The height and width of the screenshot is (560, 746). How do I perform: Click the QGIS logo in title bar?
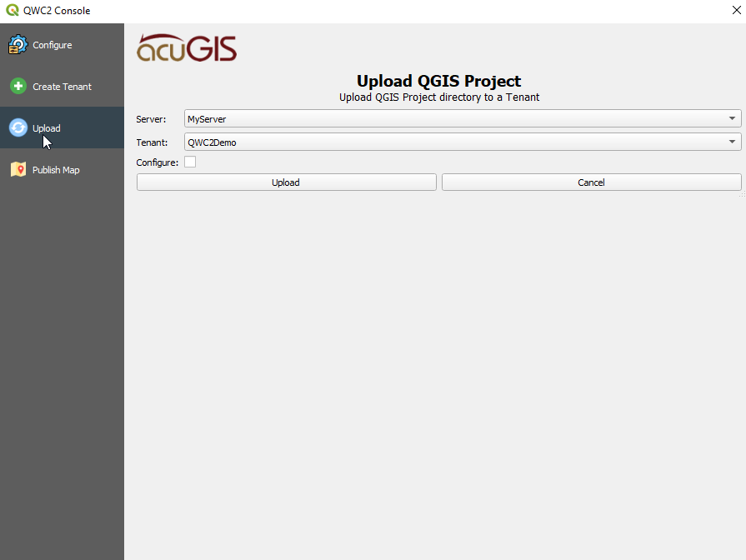tap(12, 11)
